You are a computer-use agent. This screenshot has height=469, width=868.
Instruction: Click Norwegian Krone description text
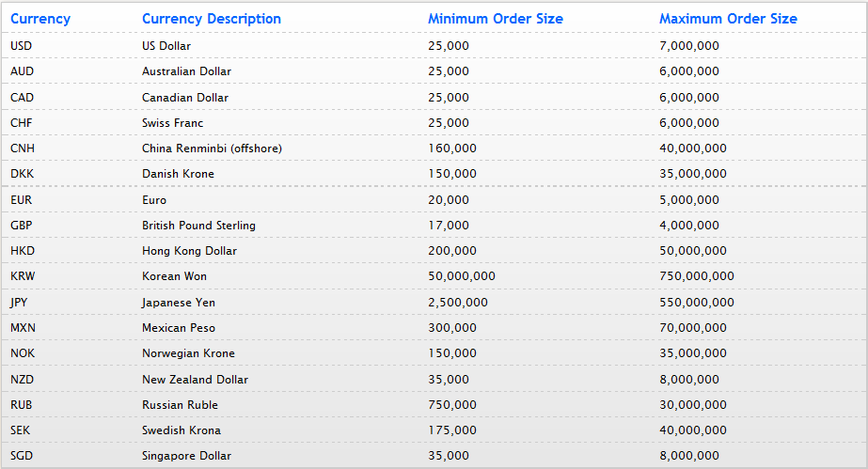(x=188, y=353)
